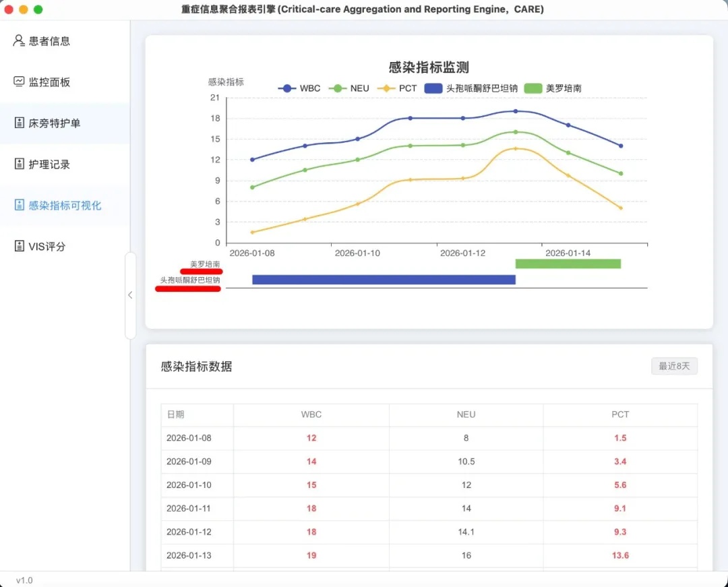The width and height of the screenshot is (728, 587).
Task: Click the 感染指标 y-axis title
Action: tap(226, 82)
